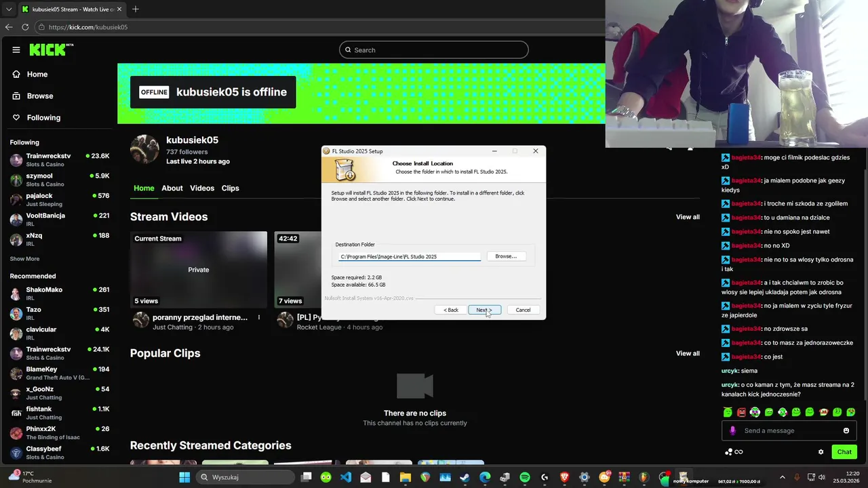Viewport: 868px width, 488px height.
Task: Click the Send a message chat input
Action: click(789, 430)
